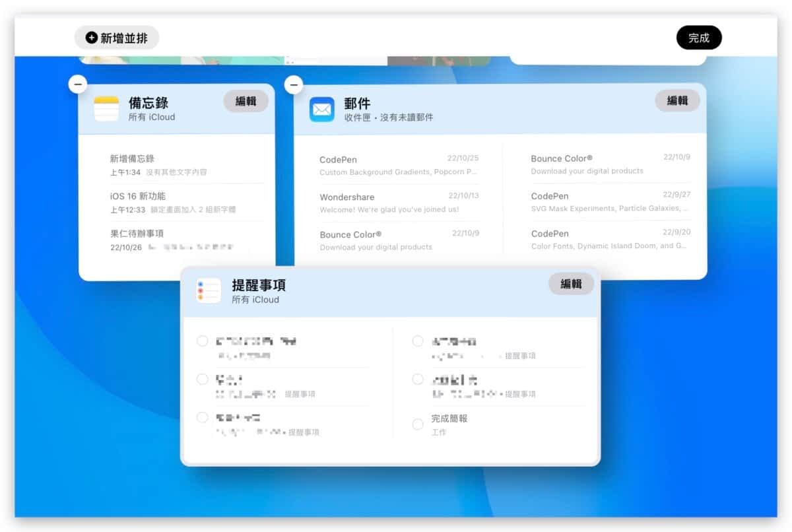Viewport: 792px width, 532px height.
Task: Remove the 備忘錄 widget with minus button
Action: 78,84
